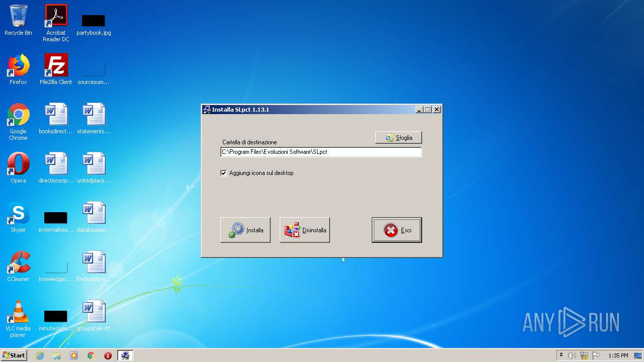Select Opera desktop shortcut
This screenshot has width=644, height=362.
pyautogui.click(x=18, y=168)
